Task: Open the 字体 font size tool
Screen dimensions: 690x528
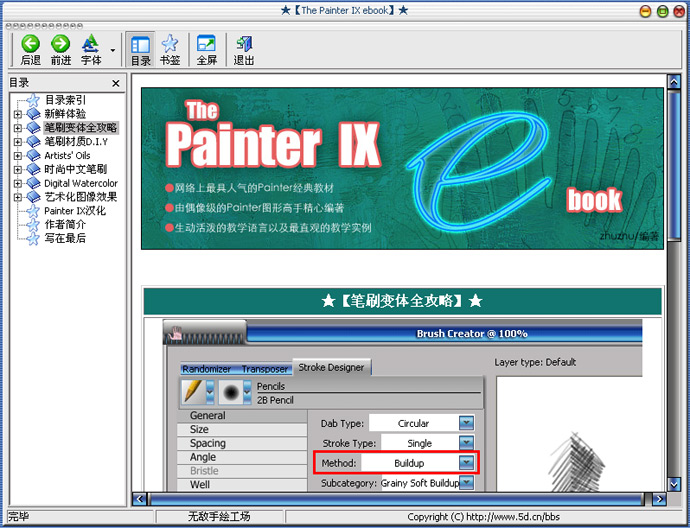Action: [x=91, y=50]
